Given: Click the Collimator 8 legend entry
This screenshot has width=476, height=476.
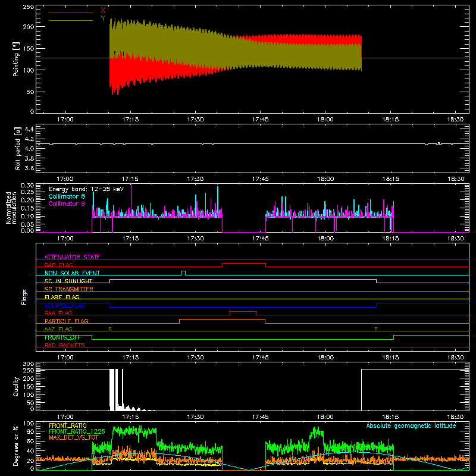Looking at the screenshot, I should coord(67,196).
